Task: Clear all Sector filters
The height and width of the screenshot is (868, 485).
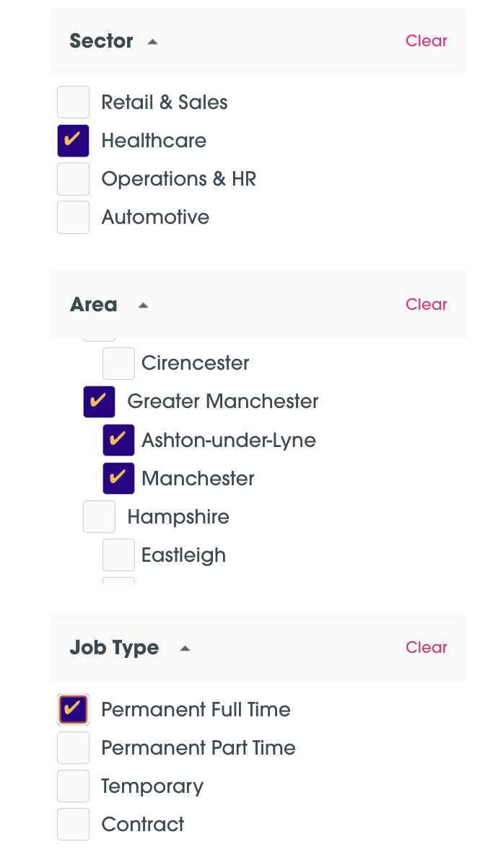Action: (x=426, y=41)
